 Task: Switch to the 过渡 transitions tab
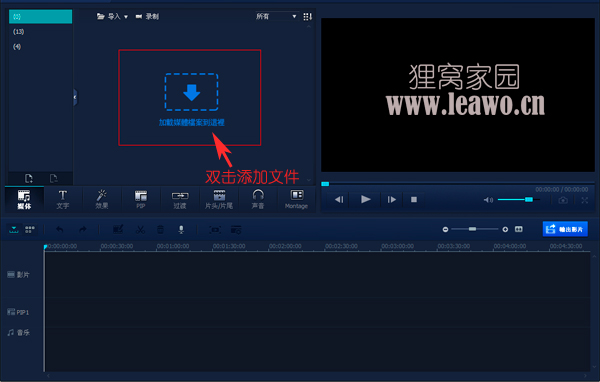(180, 199)
